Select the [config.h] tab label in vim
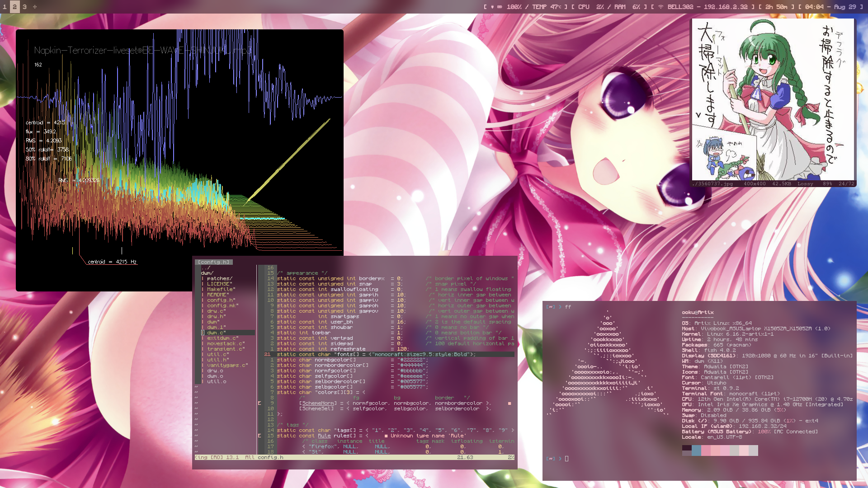 click(214, 262)
